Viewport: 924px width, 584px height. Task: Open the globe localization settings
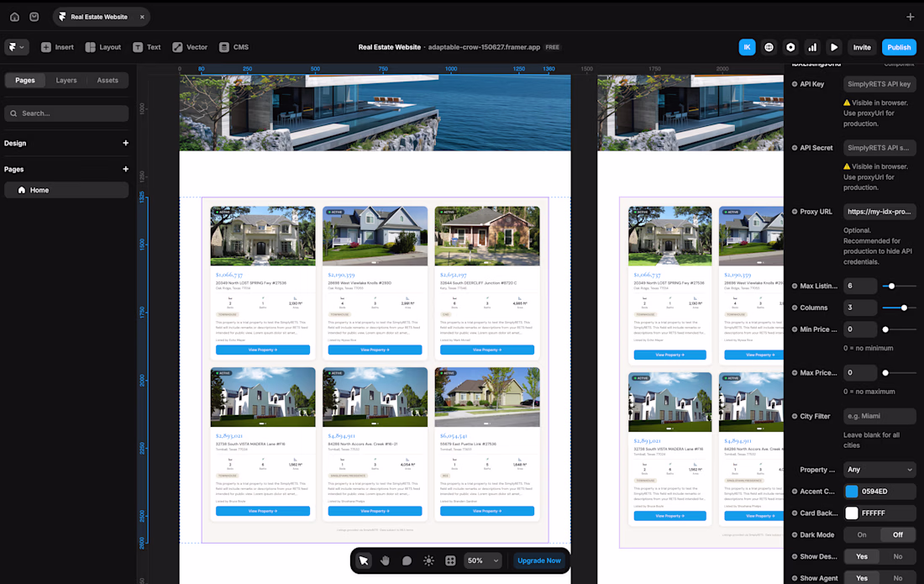(769, 47)
